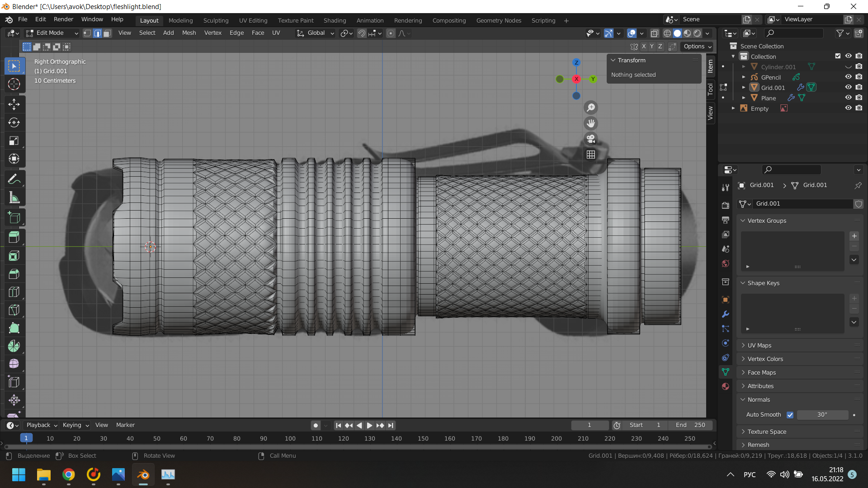Select the Move tool in toolbar
The image size is (868, 488).
(x=14, y=104)
